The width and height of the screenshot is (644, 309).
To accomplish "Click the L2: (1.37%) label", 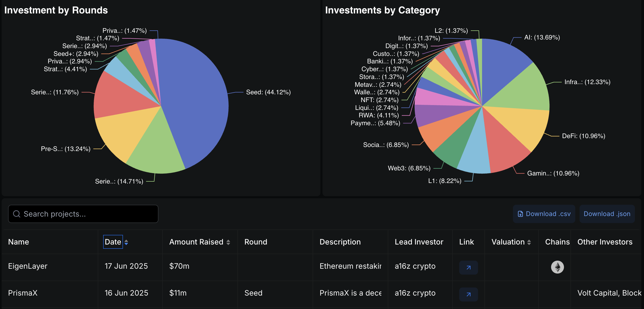I will [451, 31].
